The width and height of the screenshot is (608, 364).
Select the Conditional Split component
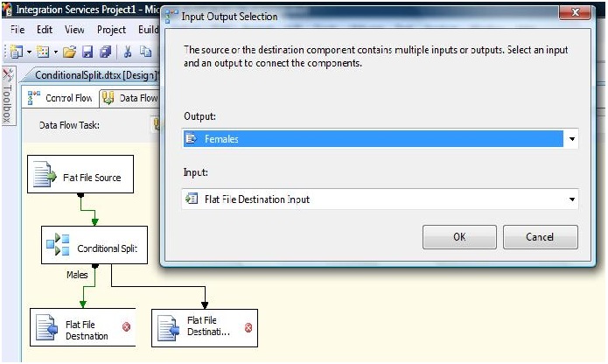(94, 247)
